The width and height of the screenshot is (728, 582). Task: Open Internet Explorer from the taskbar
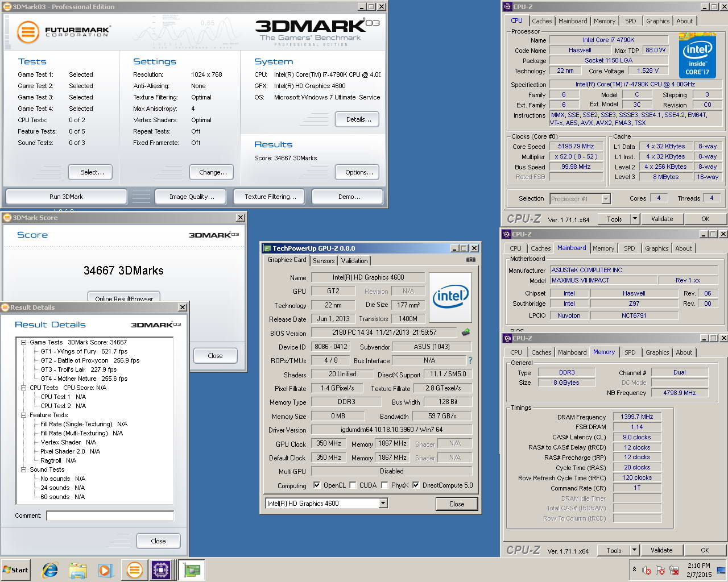pos(50,570)
